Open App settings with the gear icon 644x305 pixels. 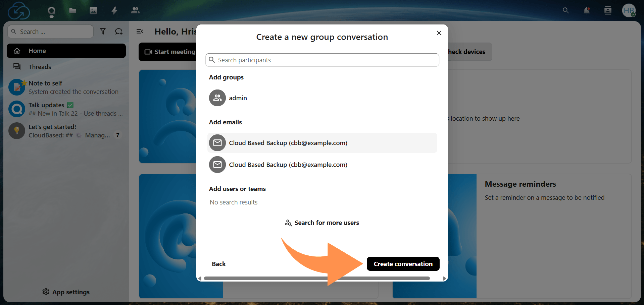tap(66, 292)
